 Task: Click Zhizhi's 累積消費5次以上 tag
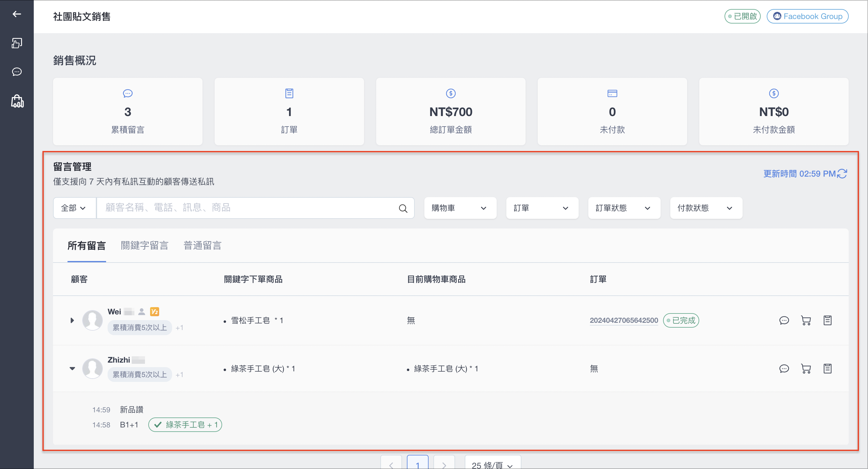[x=140, y=374]
